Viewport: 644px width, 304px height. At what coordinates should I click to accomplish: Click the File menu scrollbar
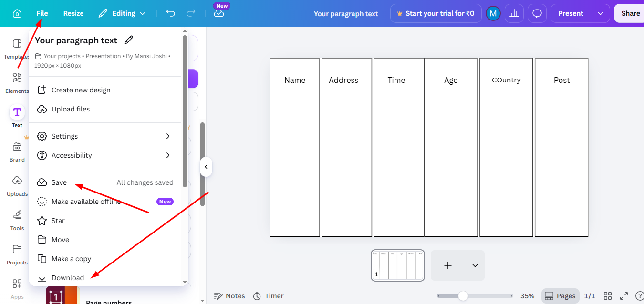click(x=185, y=111)
